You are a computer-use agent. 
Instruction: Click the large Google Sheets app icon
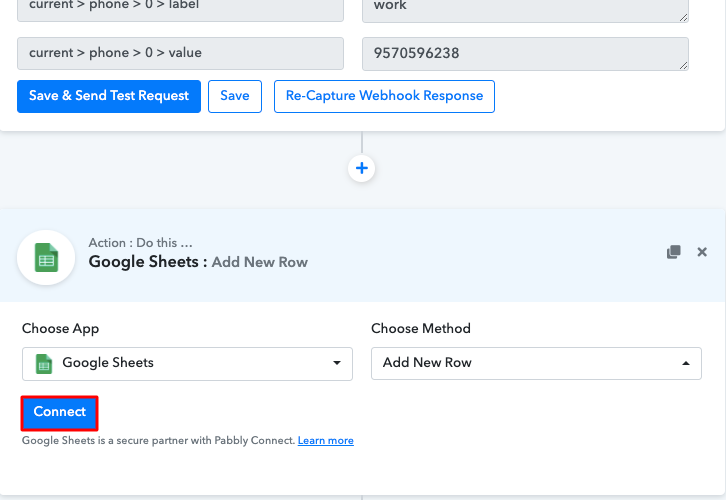(46, 257)
